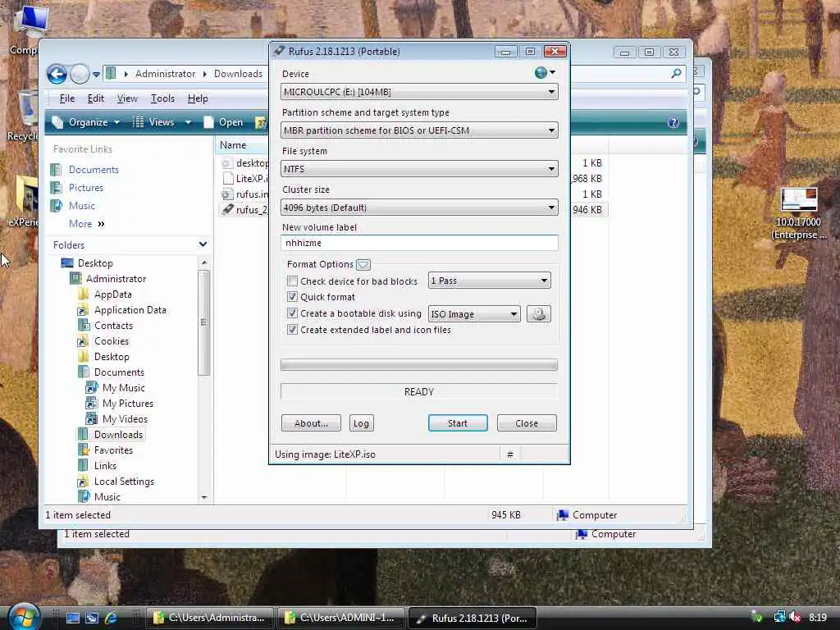Image resolution: width=840 pixels, height=630 pixels.
Task: Open the Windows Start orb
Action: [24, 617]
